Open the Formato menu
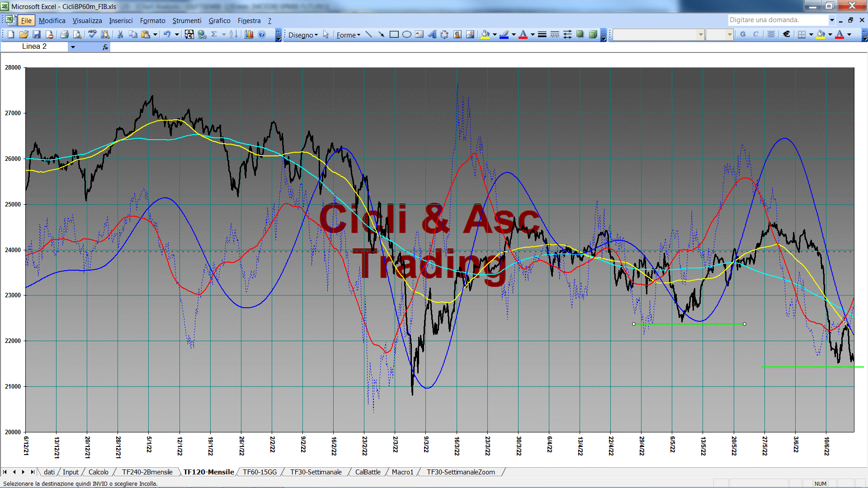868x488 pixels. 152,20
